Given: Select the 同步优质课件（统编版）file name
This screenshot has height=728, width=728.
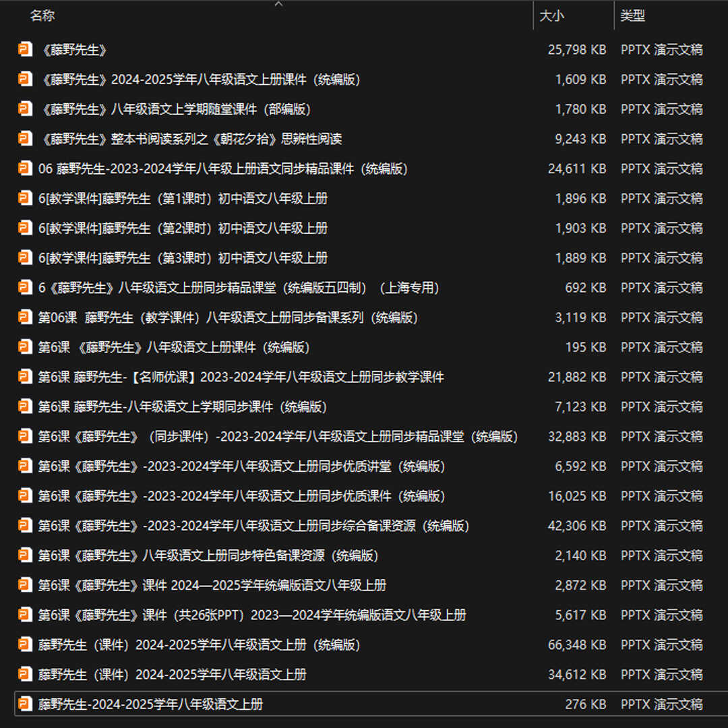Looking at the screenshot, I should [243, 495].
